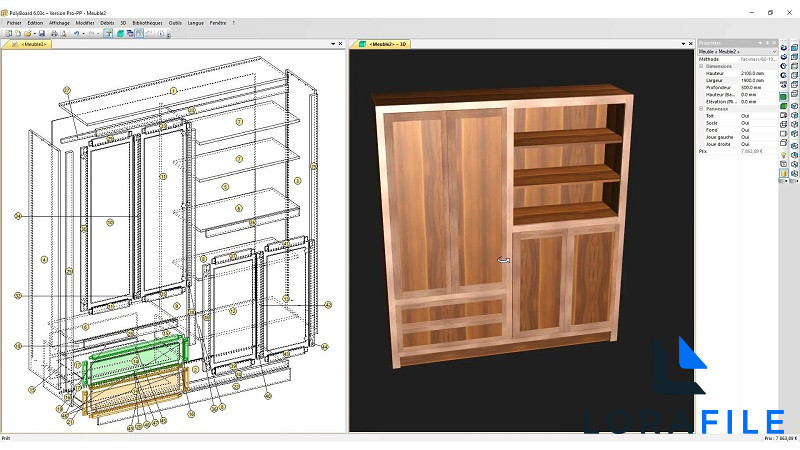Click the Prix 7 863,09 € property row
Viewport: 800px width, 450px height.
click(x=737, y=152)
